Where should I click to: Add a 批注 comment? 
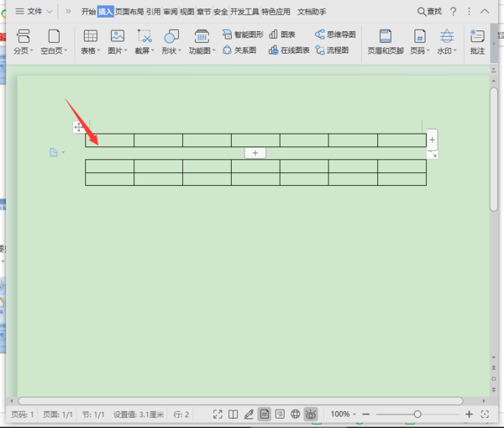[477, 42]
